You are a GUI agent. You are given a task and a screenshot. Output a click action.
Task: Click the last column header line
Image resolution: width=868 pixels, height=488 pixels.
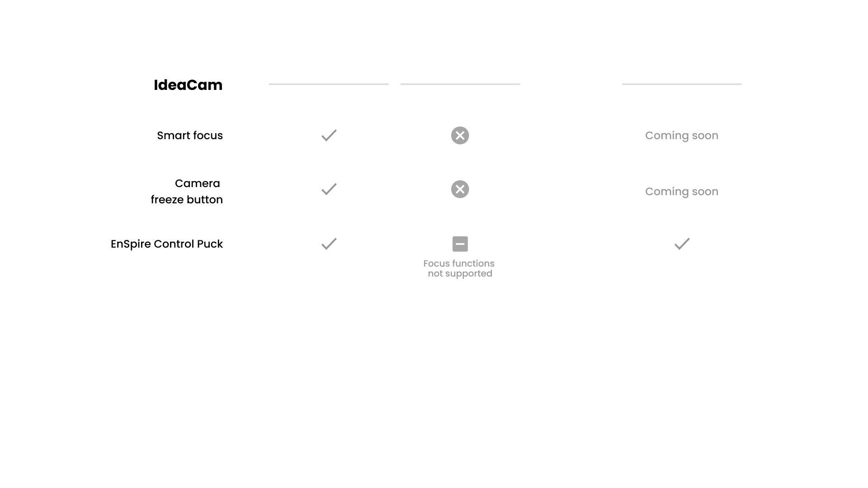coord(682,84)
